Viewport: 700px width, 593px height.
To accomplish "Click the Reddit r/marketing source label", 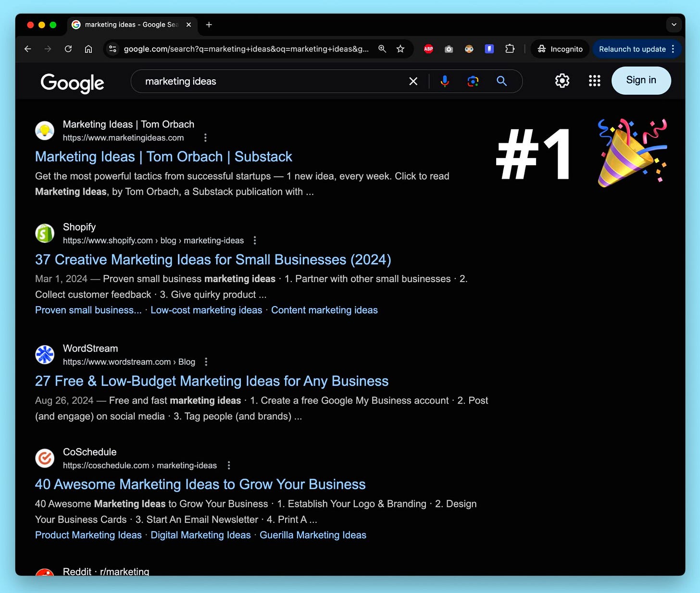I will (x=106, y=571).
